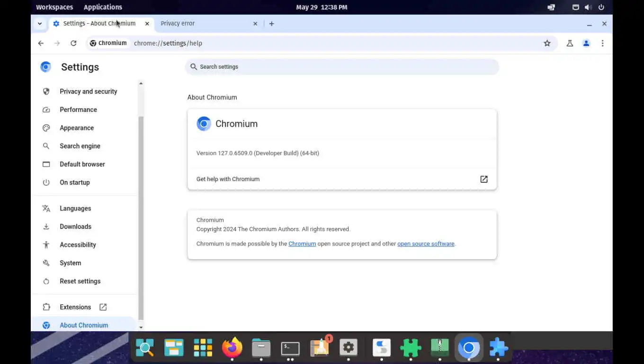Click the Copyright 2024 text line

[273, 229]
